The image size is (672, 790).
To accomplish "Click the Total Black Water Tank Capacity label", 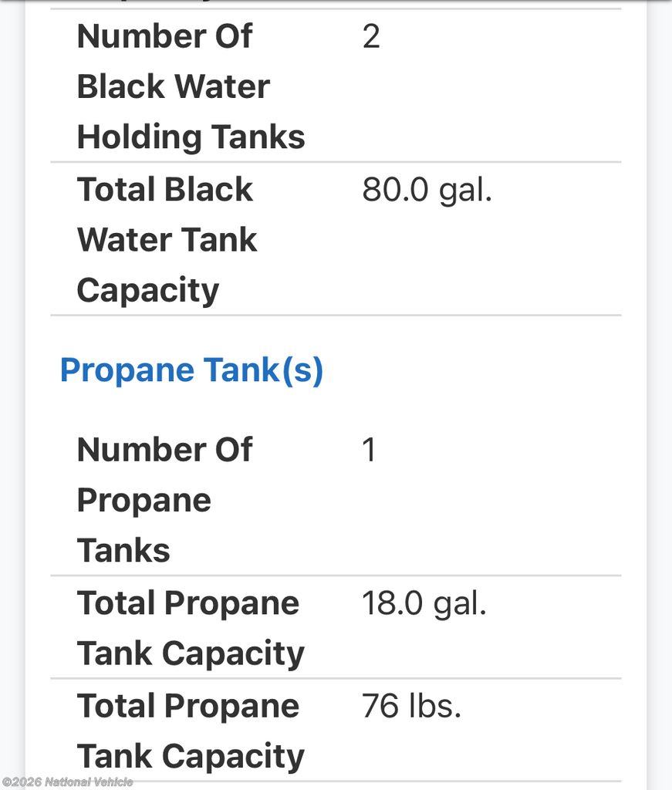I will [x=166, y=240].
